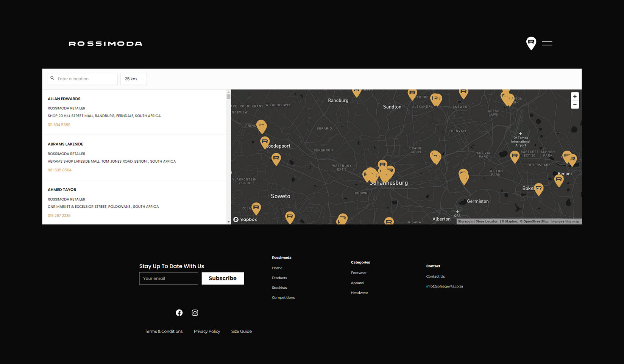Go to Footwear category
624x364 pixels.
coord(359,273)
